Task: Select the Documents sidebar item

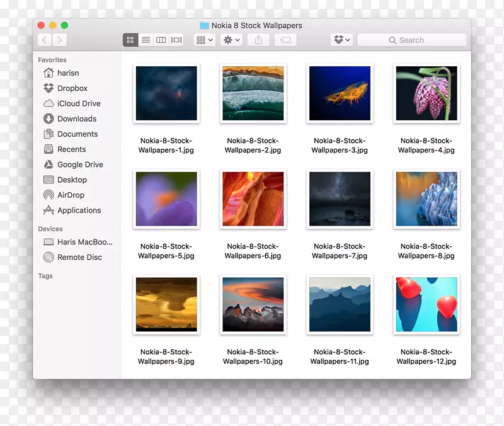Action: click(77, 134)
